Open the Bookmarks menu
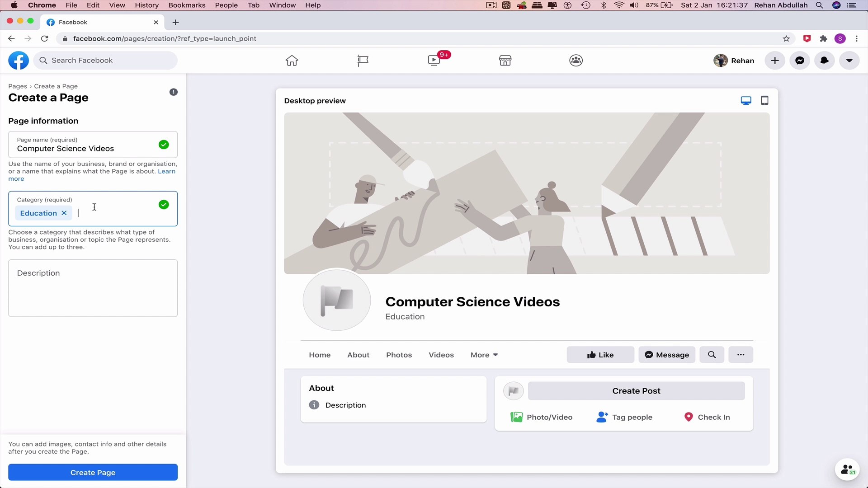This screenshot has width=868, height=488. pos(187,5)
